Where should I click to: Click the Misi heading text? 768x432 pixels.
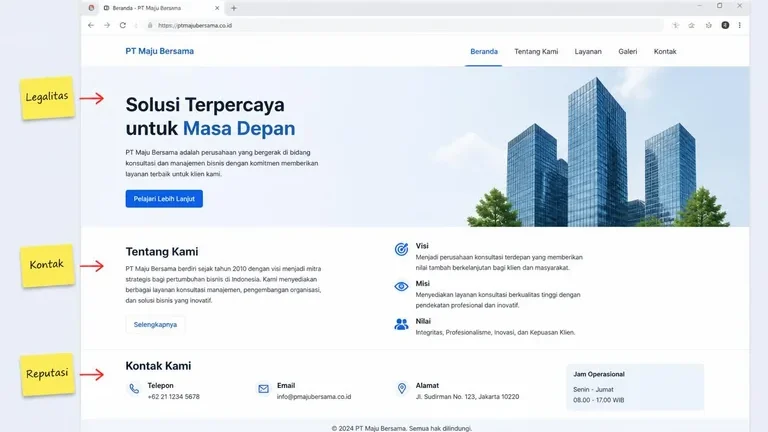423,284
